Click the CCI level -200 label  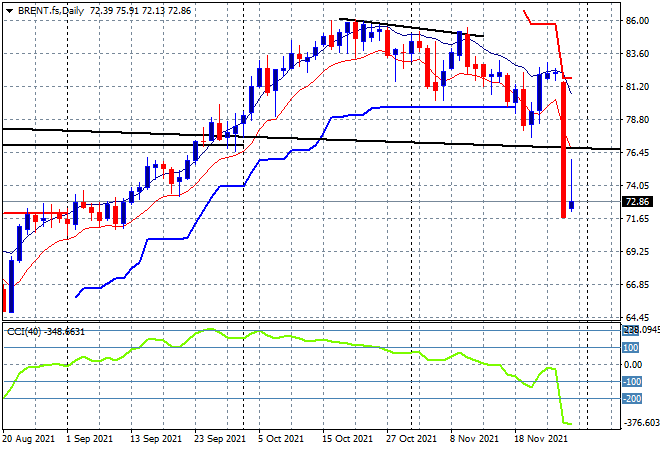pyautogui.click(x=632, y=399)
